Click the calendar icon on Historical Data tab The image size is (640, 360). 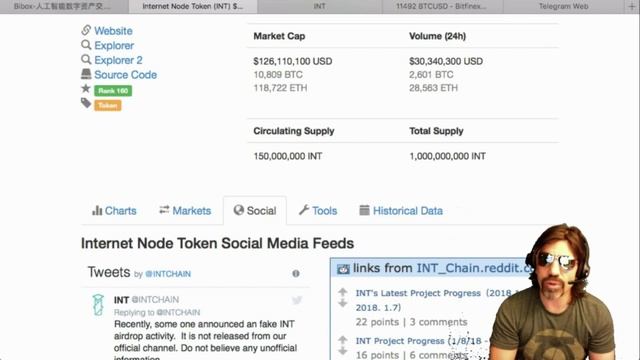pyautogui.click(x=364, y=210)
